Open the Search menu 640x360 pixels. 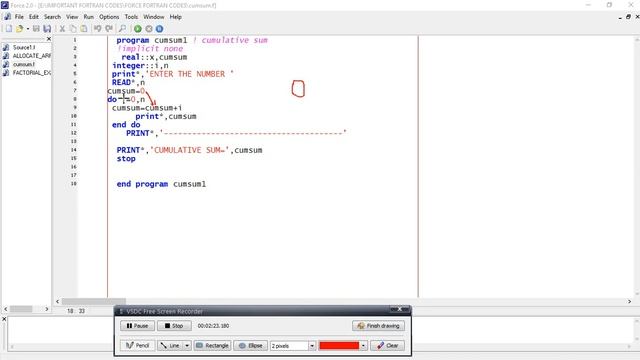tap(52, 17)
